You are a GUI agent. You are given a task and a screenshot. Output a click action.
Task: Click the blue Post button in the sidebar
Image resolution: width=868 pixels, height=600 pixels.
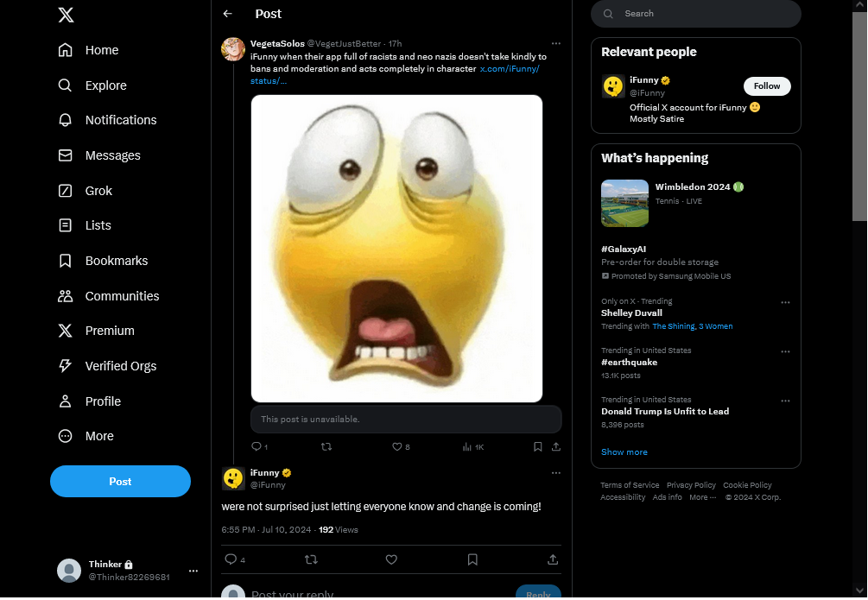[x=120, y=482]
